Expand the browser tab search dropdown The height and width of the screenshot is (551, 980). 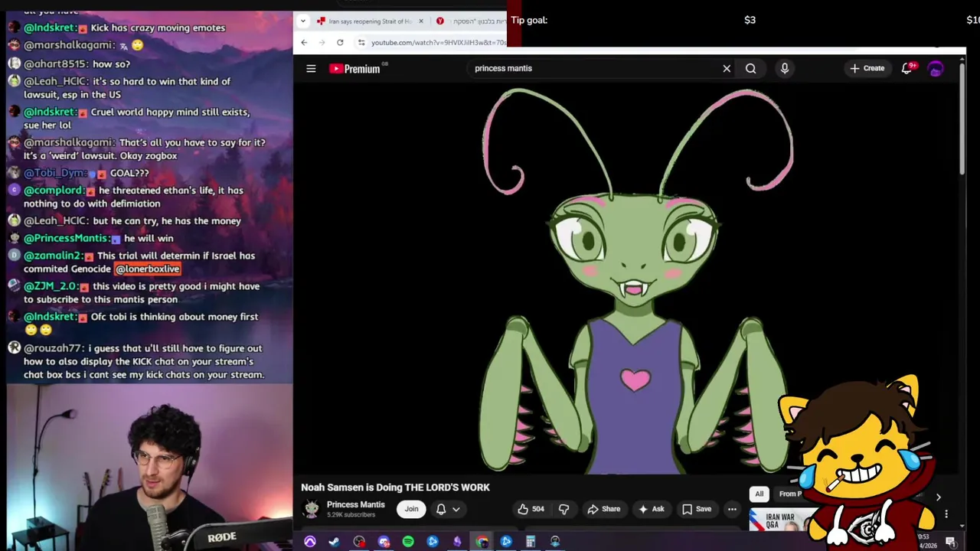coord(303,21)
